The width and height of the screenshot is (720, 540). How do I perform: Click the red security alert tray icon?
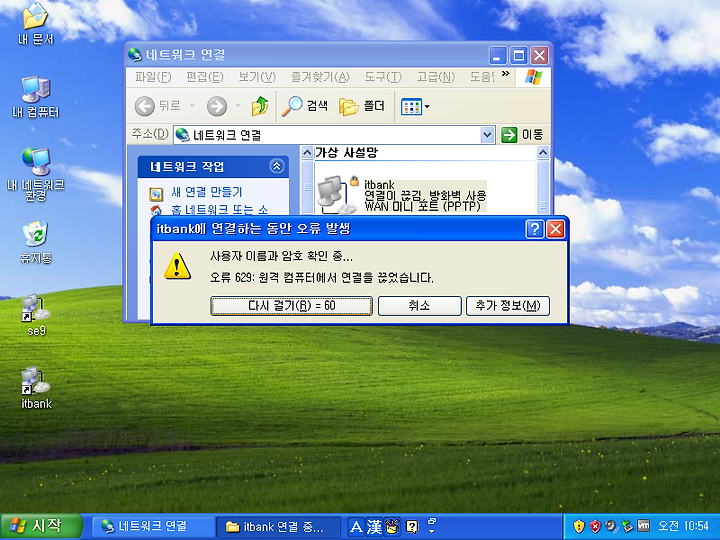pos(595,526)
